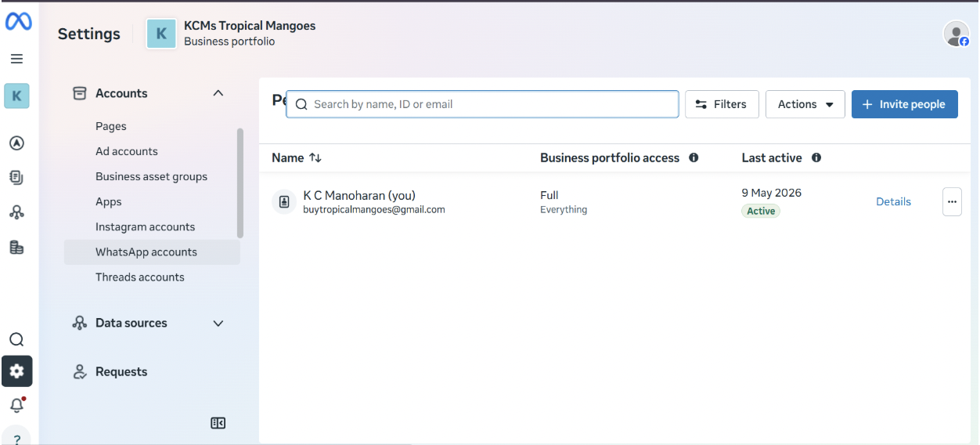Click the Last active column header

(x=772, y=157)
